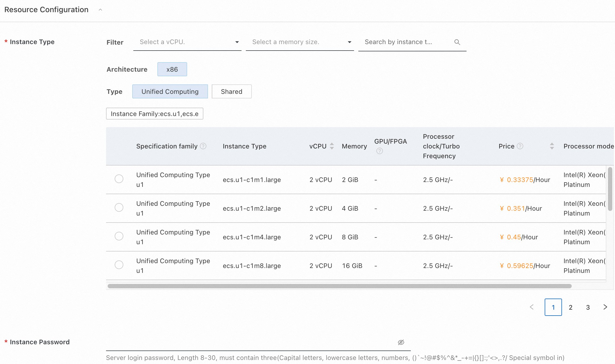Click the Price help icon
The image size is (615, 364).
(520, 146)
